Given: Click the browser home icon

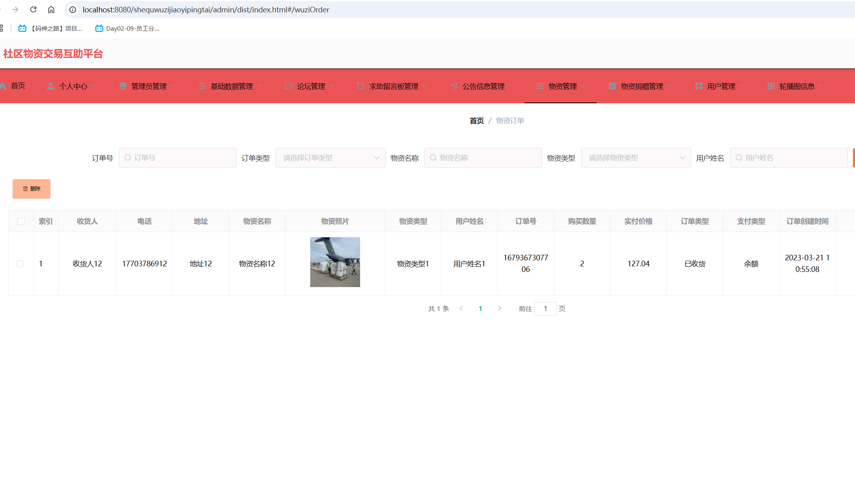Looking at the screenshot, I should (51, 10).
